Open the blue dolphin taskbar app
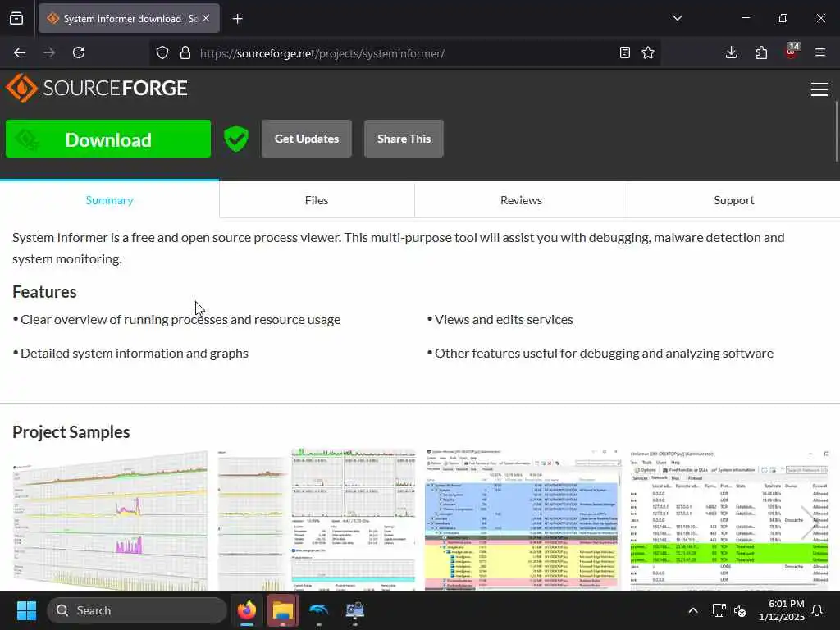The image size is (840, 630). click(x=319, y=610)
